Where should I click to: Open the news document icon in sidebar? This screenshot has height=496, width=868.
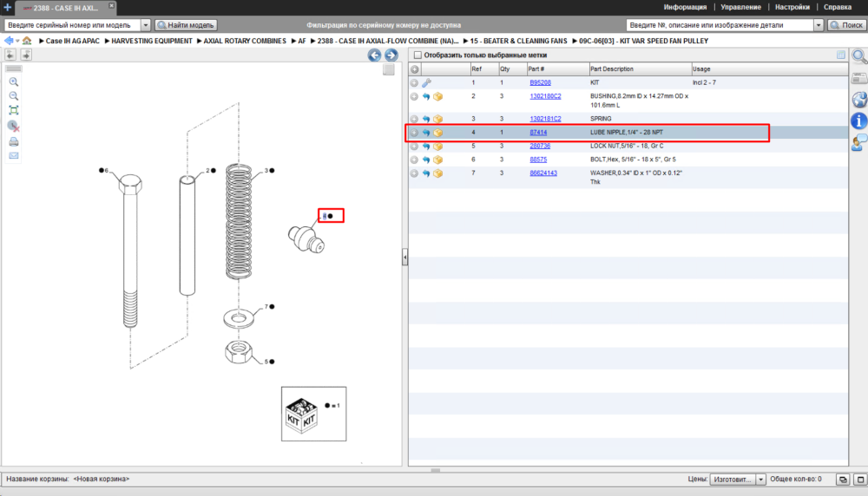[x=858, y=79]
